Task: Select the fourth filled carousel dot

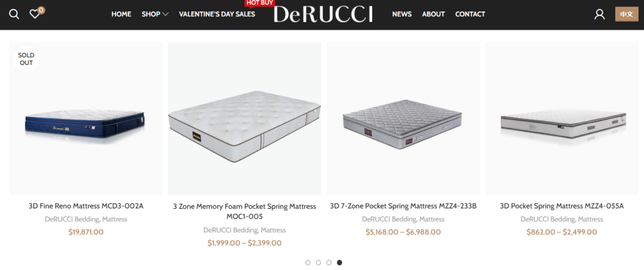Action: [x=340, y=263]
